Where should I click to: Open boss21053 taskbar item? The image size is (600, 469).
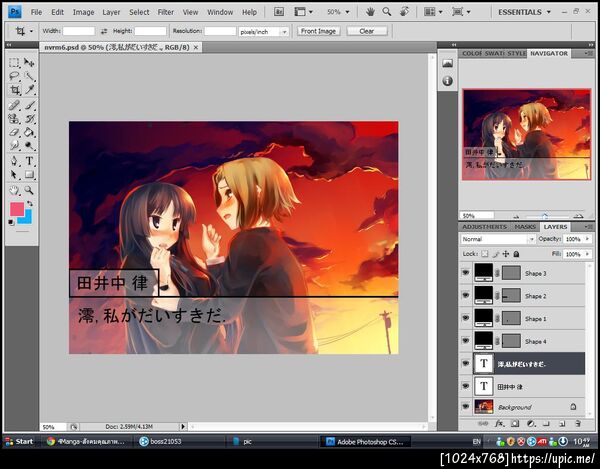pos(180,441)
